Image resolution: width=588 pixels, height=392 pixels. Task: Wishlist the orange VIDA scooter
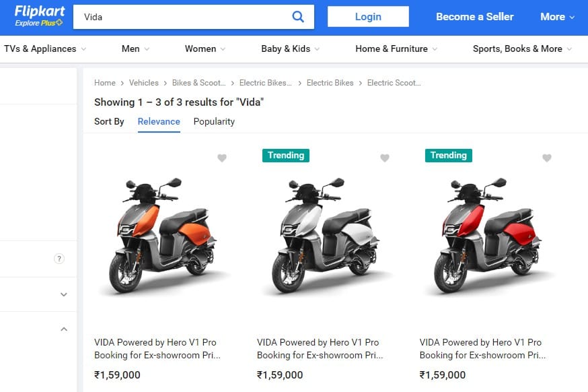pyautogui.click(x=222, y=158)
